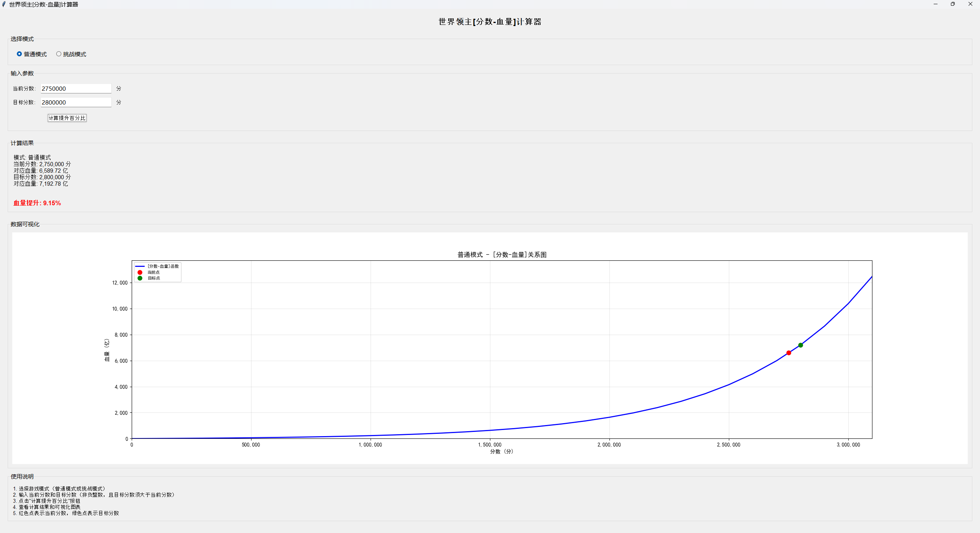Click the red current-point marker on the chart
This screenshot has width=980, height=533.
789,353
